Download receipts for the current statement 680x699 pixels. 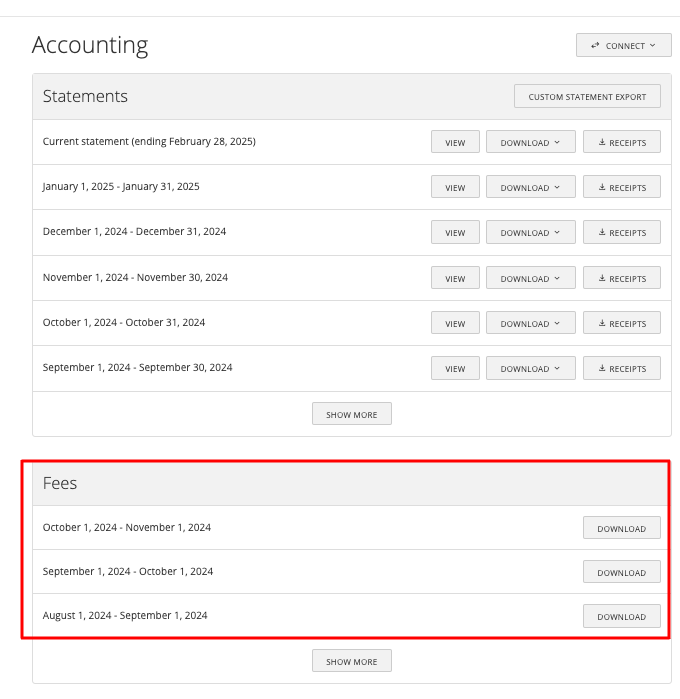[621, 143]
